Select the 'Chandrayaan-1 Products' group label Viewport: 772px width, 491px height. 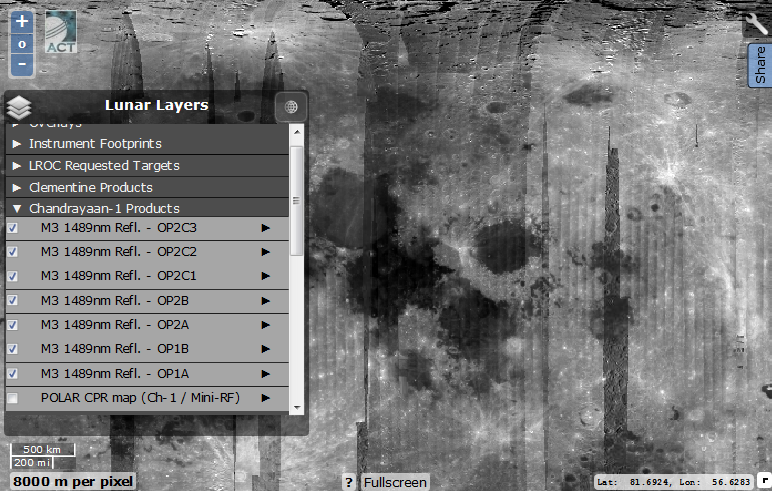pyautogui.click(x=104, y=209)
